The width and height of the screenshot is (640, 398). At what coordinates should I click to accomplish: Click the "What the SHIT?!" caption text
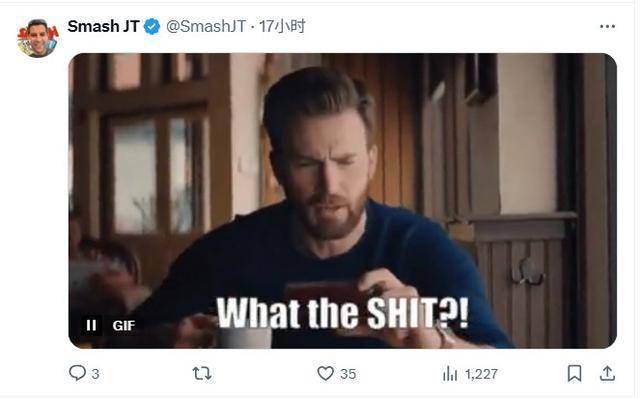pos(342,313)
